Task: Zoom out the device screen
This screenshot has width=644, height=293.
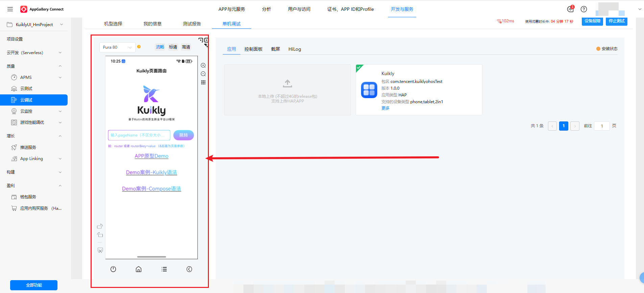Action: (x=203, y=74)
